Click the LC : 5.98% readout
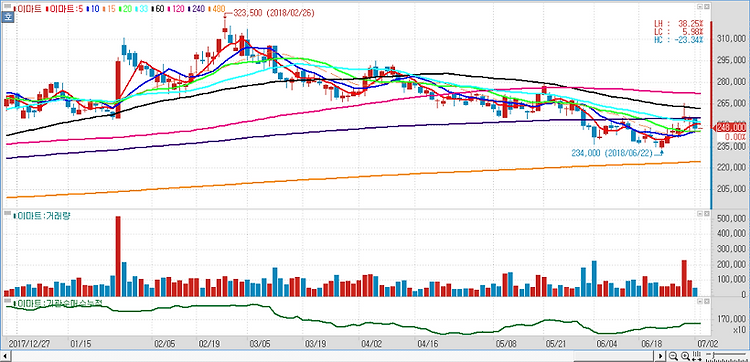Image resolution: width=750 pixels, height=362 pixels. 679,32
